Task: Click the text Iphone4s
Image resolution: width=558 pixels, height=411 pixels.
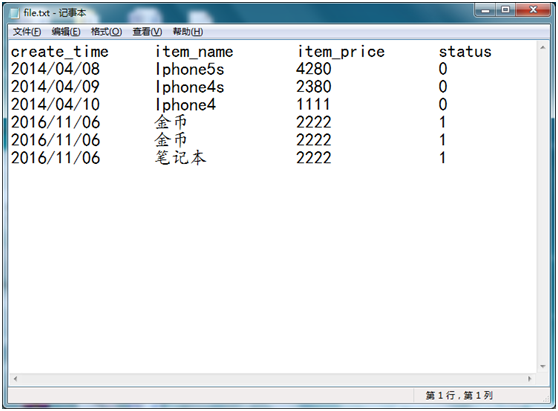Action: pyautogui.click(x=190, y=87)
